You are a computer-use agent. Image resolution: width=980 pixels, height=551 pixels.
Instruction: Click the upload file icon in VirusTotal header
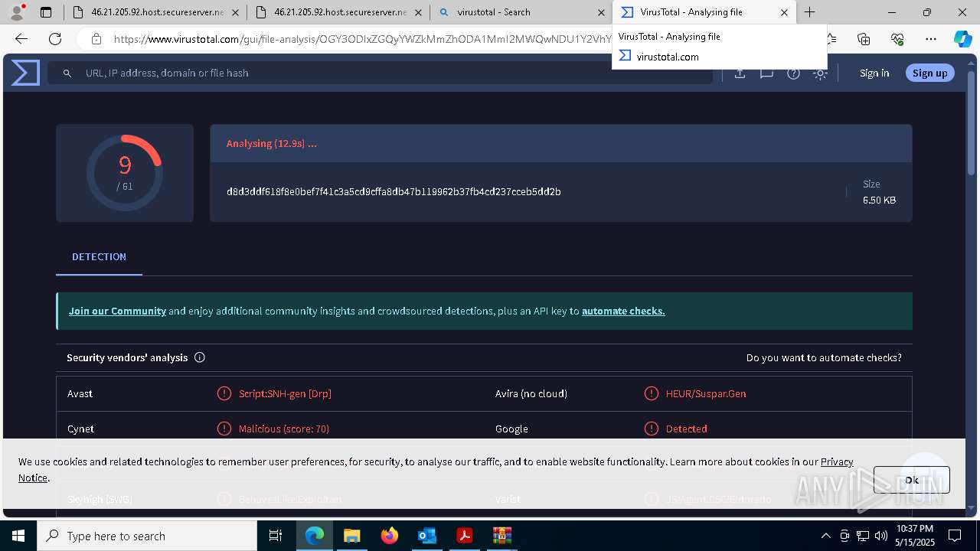coord(740,73)
